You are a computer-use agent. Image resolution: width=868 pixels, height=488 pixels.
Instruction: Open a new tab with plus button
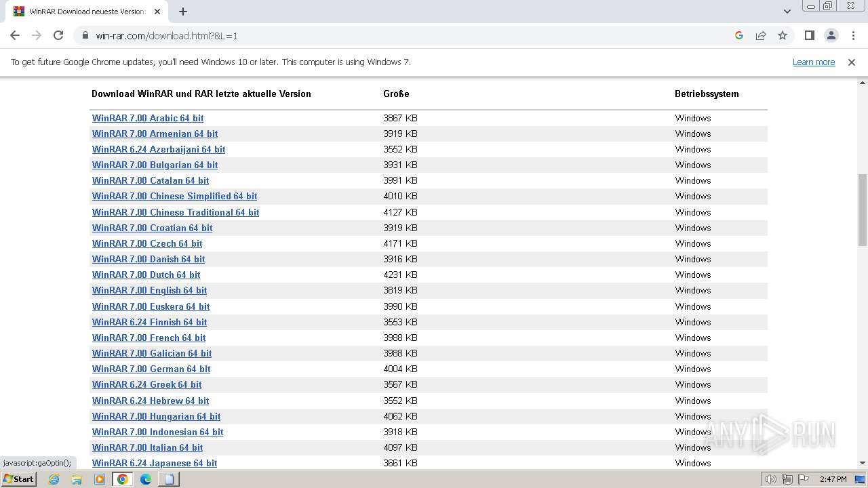coord(183,12)
